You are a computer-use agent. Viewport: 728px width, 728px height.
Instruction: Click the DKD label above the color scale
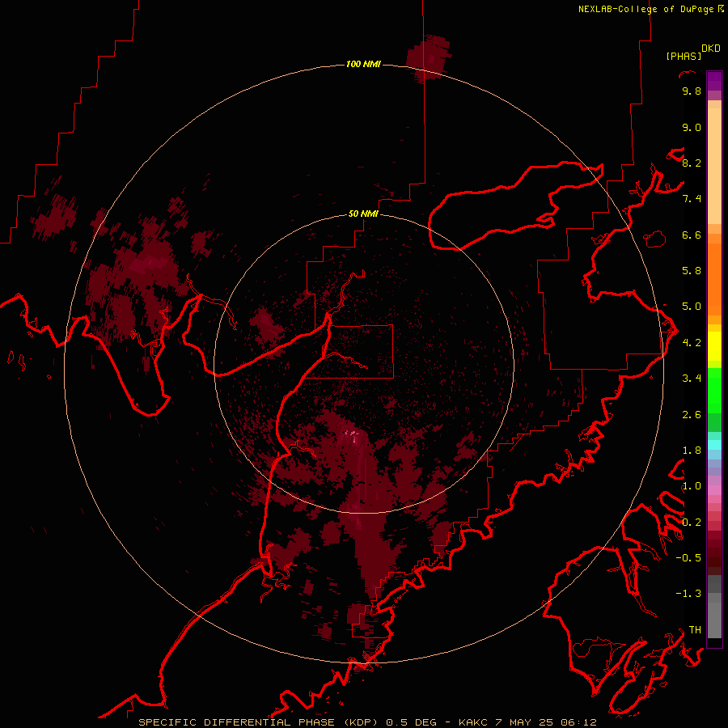(711, 49)
